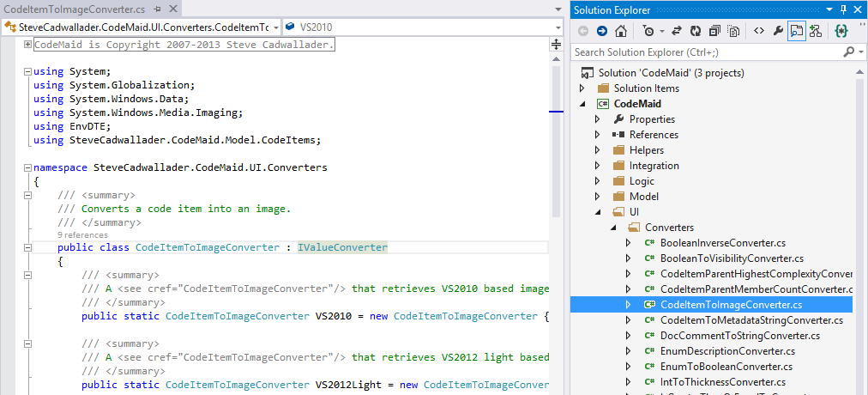Image resolution: width=868 pixels, height=395 pixels.
Task: Select highlighted CodeItemToImageConverter.cs tree row
Action: pyautogui.click(x=711, y=305)
